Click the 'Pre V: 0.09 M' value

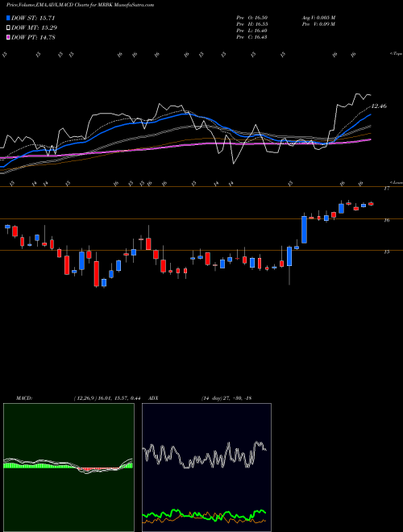tap(318, 24)
